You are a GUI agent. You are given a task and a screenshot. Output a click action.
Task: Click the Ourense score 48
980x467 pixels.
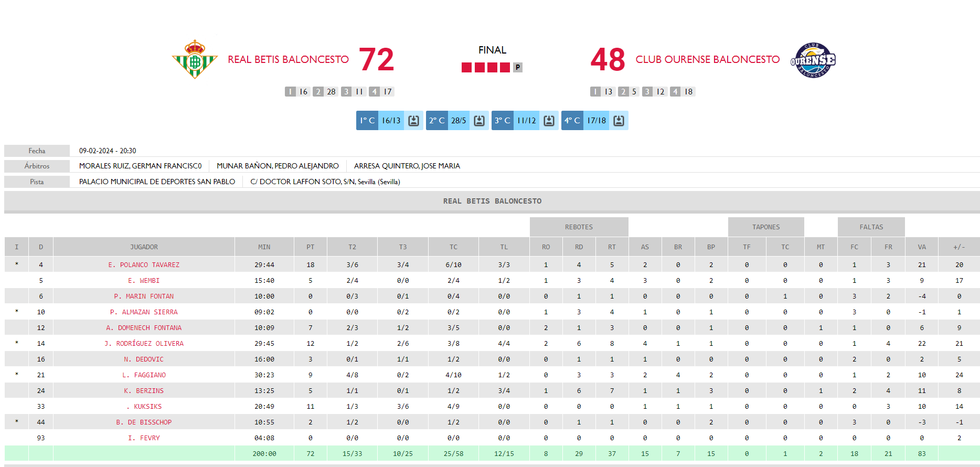608,59
